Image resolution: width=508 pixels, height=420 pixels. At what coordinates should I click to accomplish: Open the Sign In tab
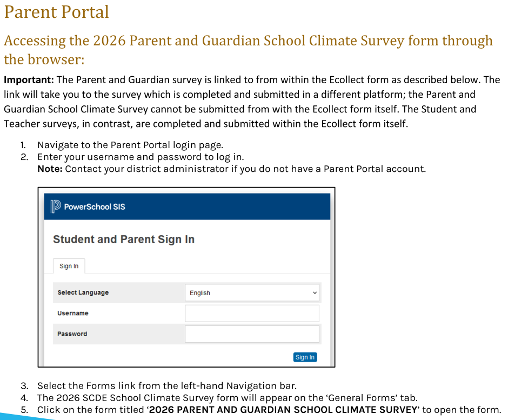(x=69, y=266)
